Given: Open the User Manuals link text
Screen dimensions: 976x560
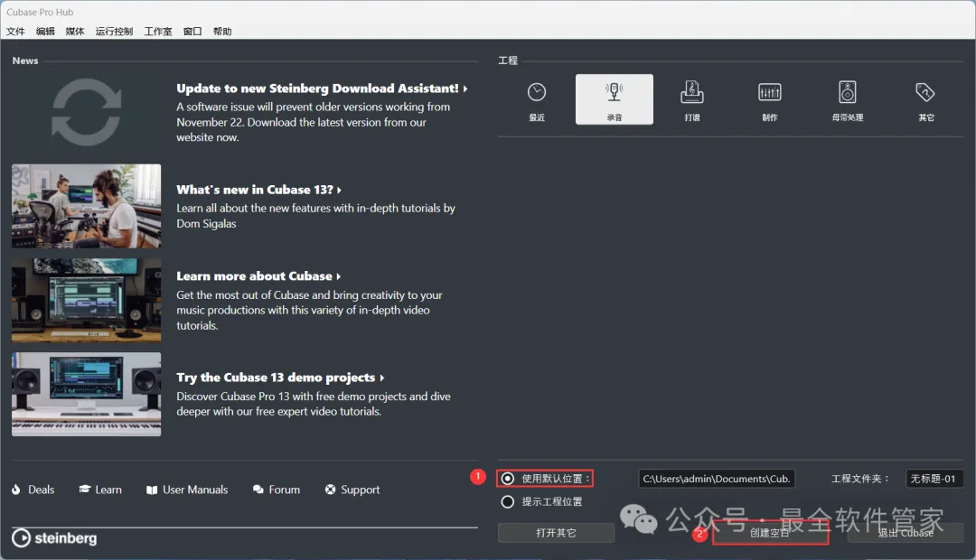Looking at the screenshot, I should click(x=195, y=490).
